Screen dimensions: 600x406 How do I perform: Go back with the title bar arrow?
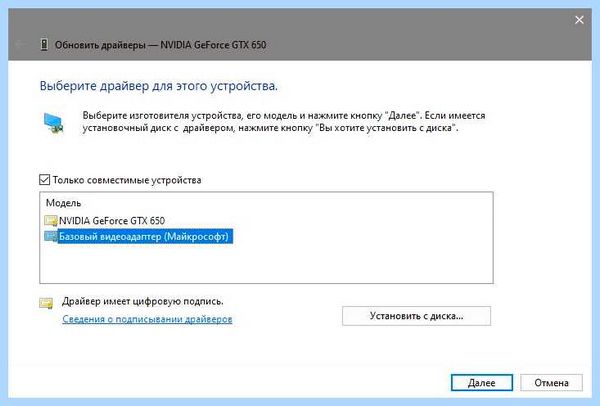[x=20, y=45]
